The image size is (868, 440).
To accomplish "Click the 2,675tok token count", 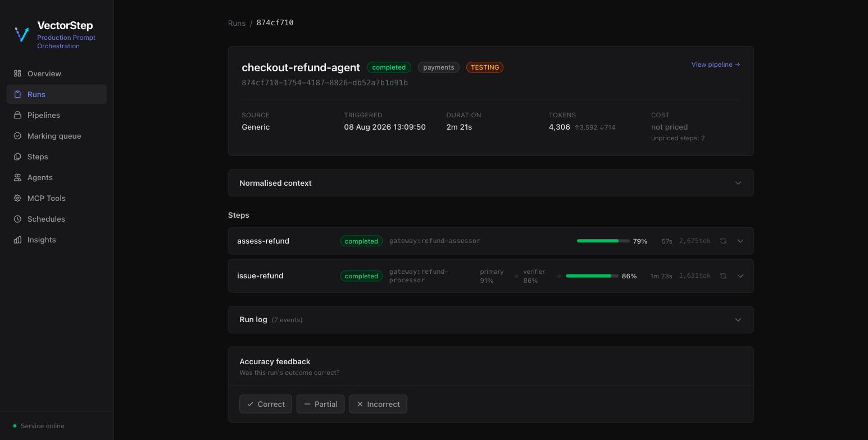I will (695, 241).
